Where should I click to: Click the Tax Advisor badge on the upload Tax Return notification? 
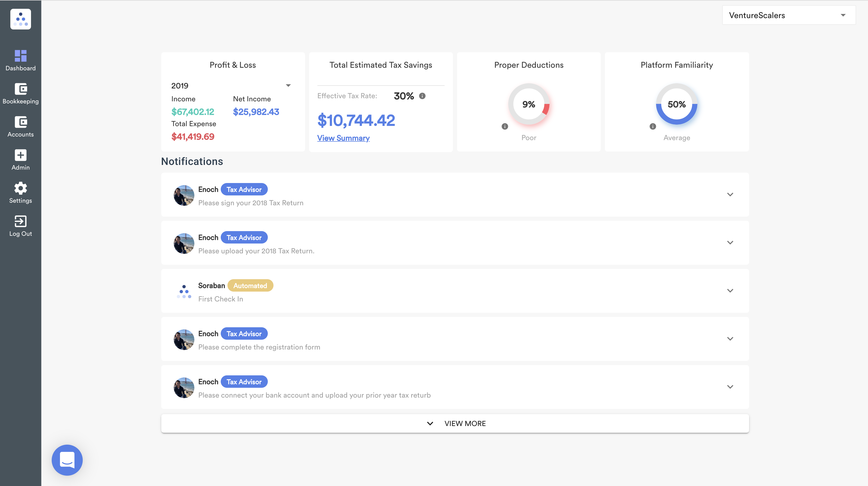click(244, 238)
